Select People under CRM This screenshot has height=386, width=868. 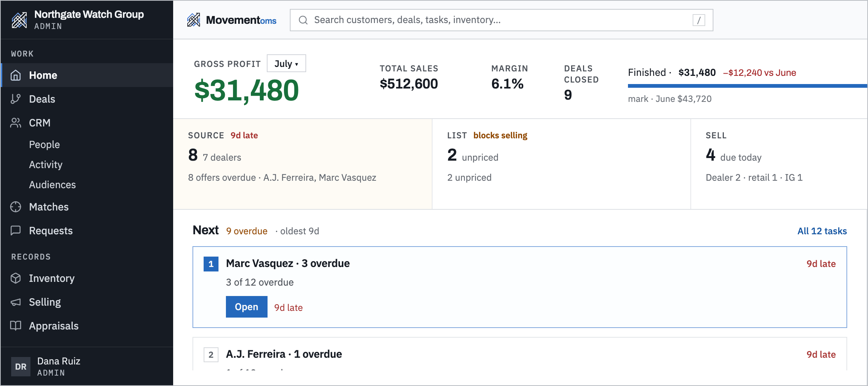click(x=45, y=145)
